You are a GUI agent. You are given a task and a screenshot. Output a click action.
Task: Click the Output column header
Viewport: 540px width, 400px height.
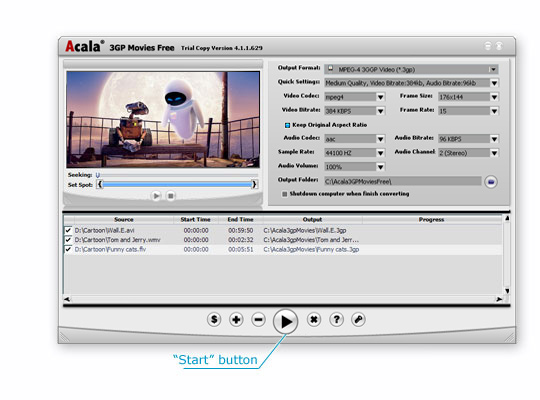pyautogui.click(x=312, y=219)
